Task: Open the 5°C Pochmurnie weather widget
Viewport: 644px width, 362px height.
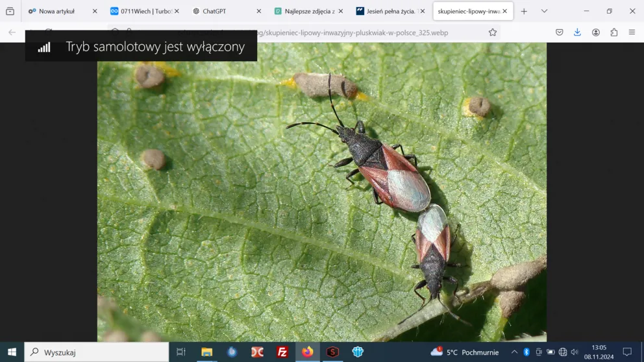Action: pos(465,352)
